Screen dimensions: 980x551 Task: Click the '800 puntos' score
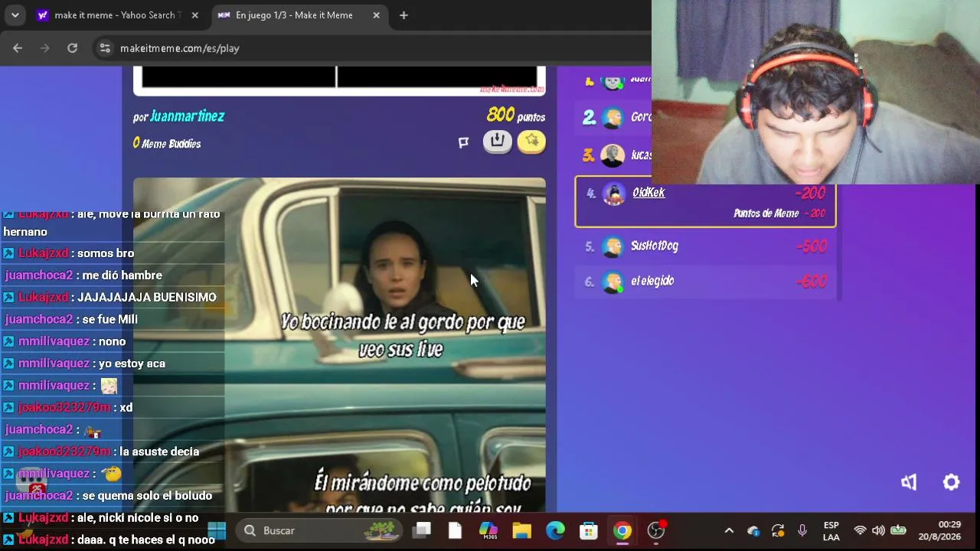click(x=516, y=116)
